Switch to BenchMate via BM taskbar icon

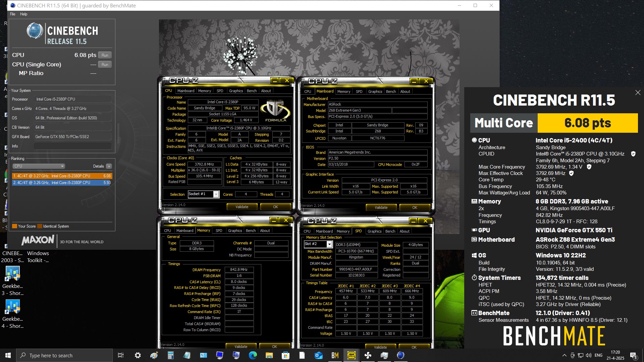(335, 355)
